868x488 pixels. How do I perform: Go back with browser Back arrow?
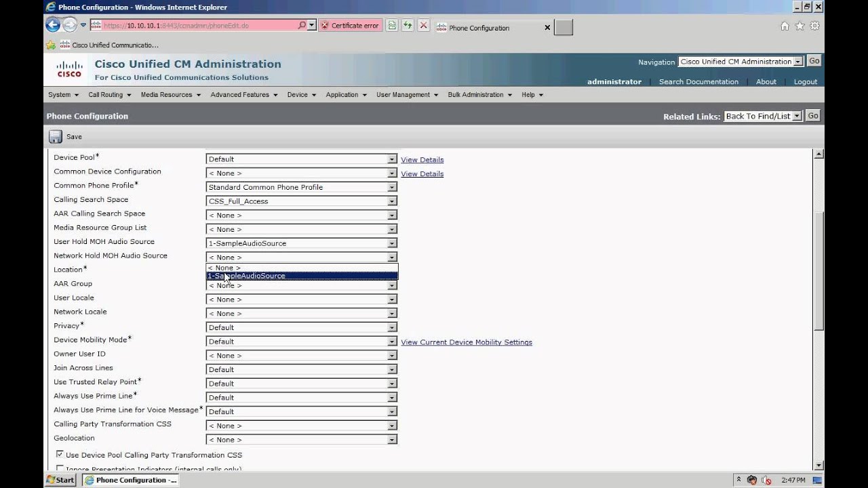pos(53,26)
